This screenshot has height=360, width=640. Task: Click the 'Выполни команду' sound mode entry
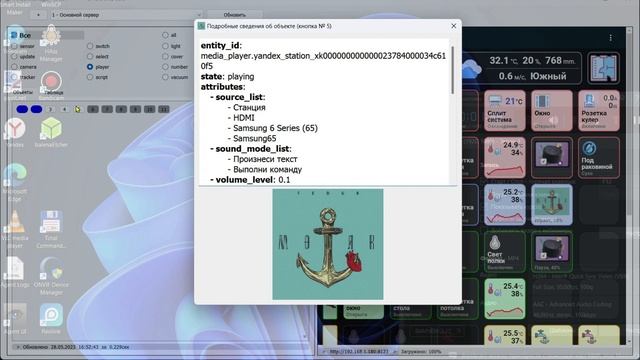[x=268, y=169]
